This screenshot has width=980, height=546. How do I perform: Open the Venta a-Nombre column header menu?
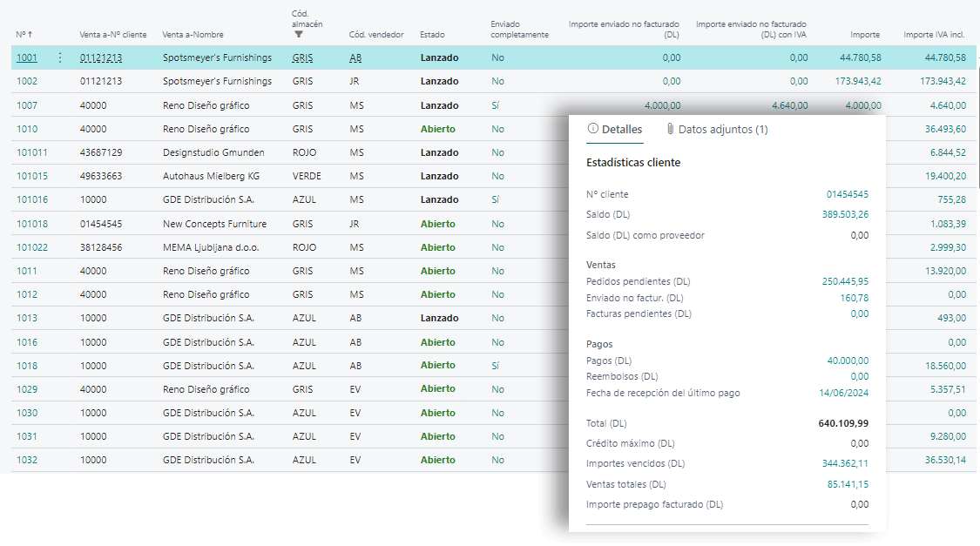point(193,35)
